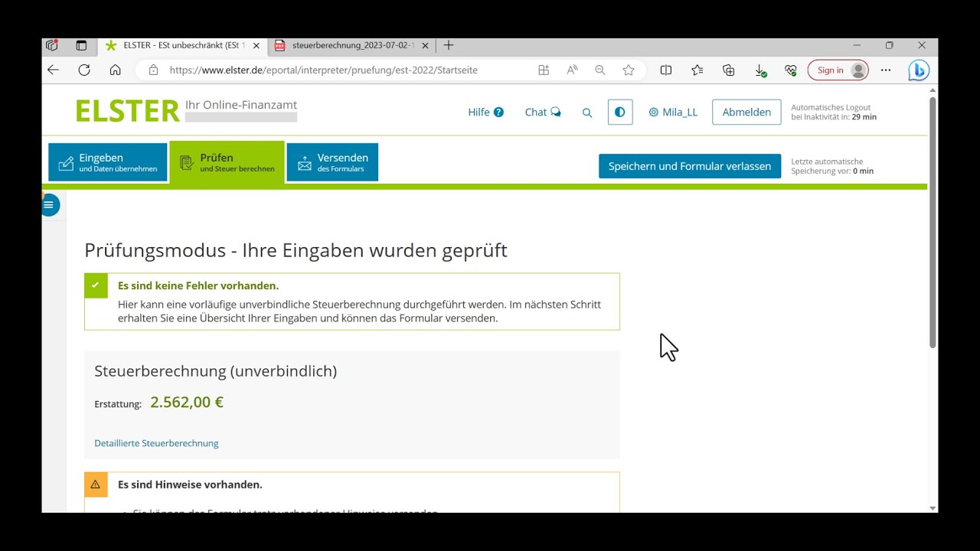Add this page to favorites
980x551 pixels.
point(629,70)
